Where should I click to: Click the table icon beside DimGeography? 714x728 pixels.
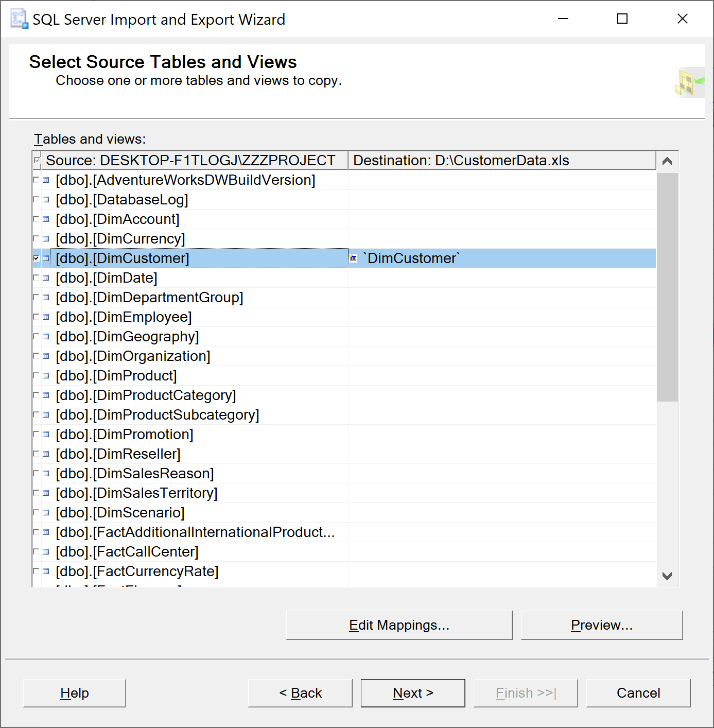click(x=46, y=337)
